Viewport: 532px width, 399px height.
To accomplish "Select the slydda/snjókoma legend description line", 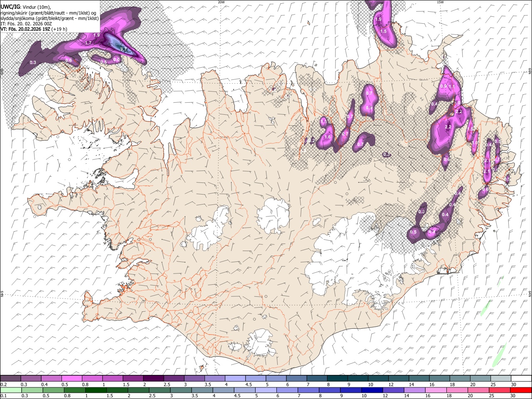I will [x=50, y=18].
